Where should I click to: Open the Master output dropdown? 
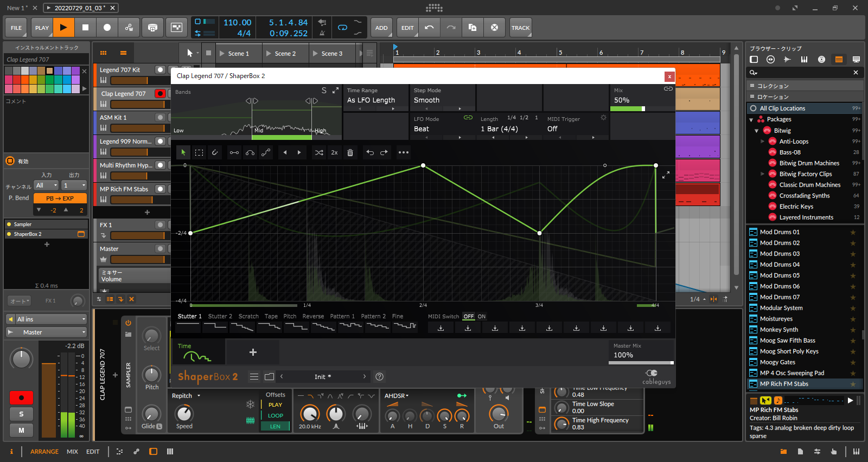(47, 332)
